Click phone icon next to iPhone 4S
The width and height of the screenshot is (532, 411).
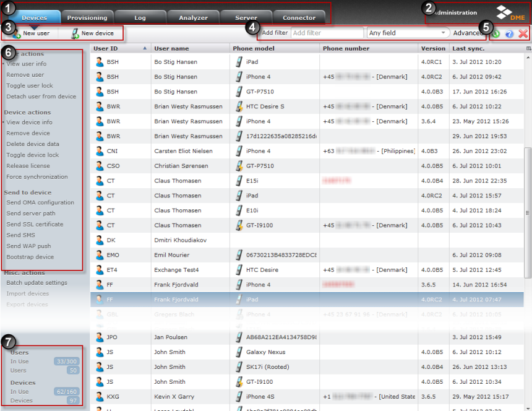(239, 396)
